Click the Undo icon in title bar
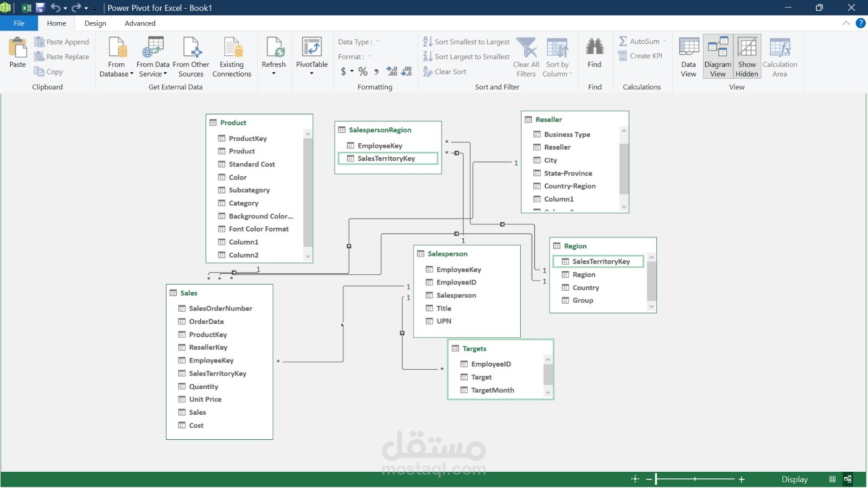Image resolution: width=868 pixels, height=488 pixels. (55, 8)
